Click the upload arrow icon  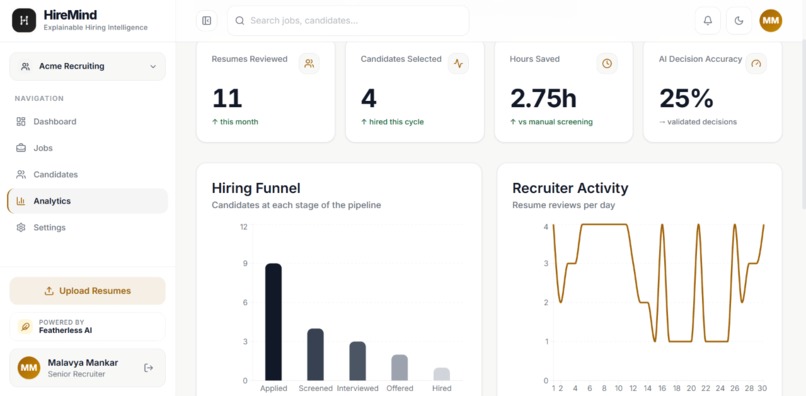49,291
